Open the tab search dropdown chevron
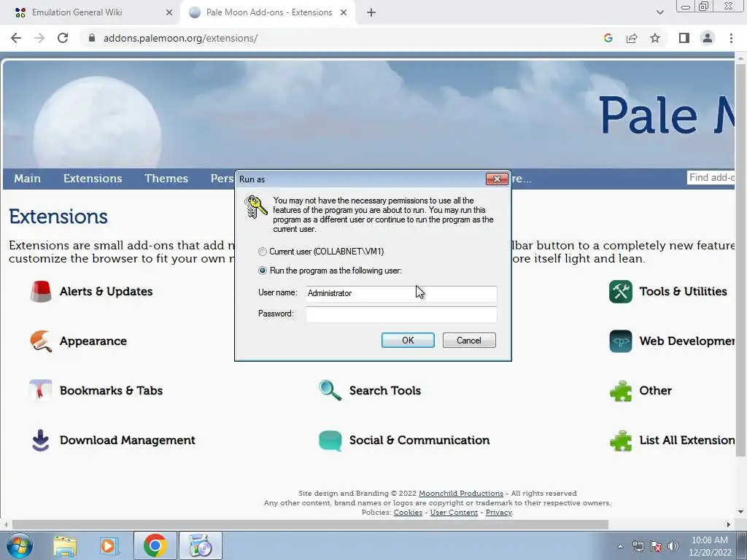Screen dimensions: 747x560 point(659,12)
